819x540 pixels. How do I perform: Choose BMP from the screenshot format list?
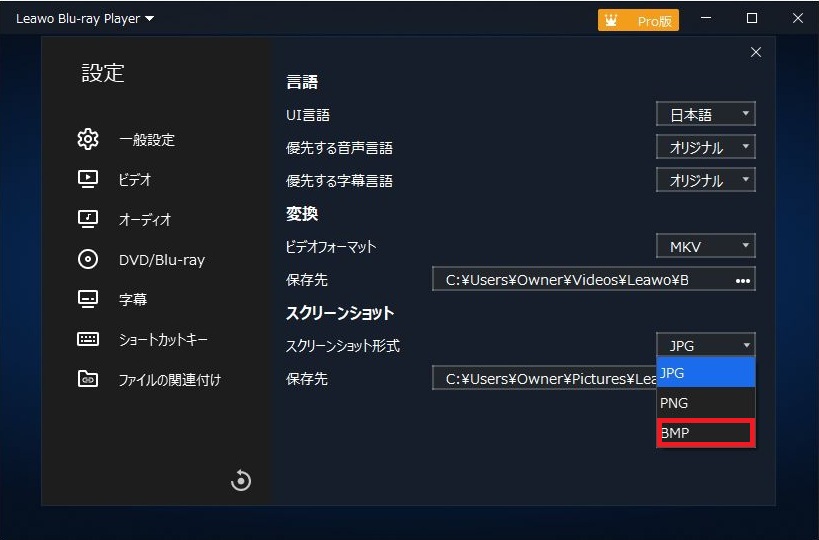pos(705,433)
